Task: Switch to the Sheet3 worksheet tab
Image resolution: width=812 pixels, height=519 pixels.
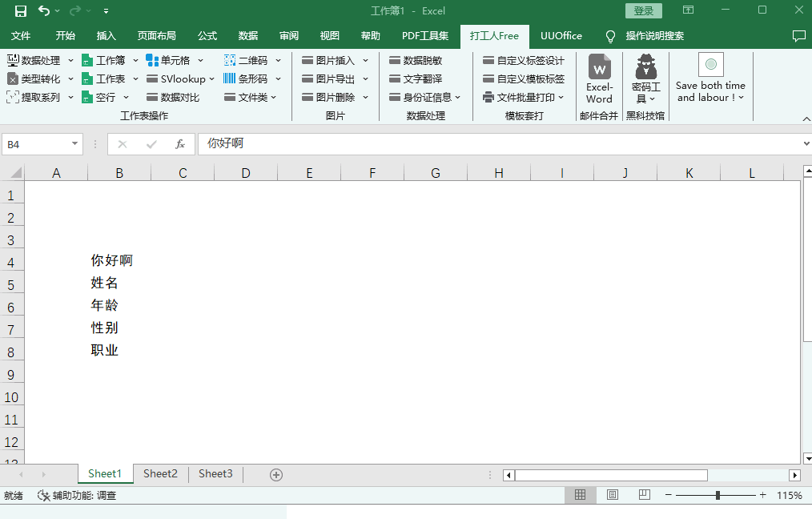Action: pos(215,474)
